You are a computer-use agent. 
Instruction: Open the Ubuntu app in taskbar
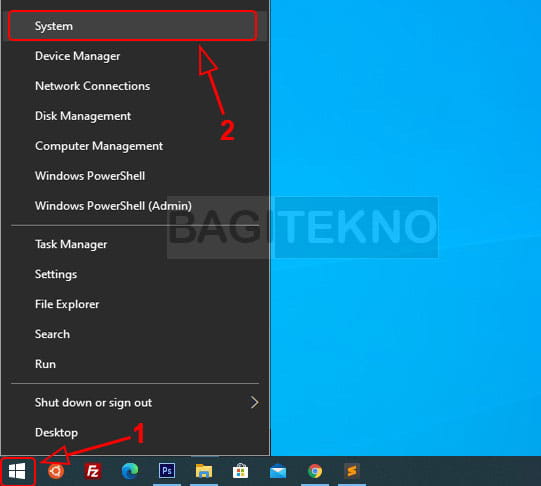[56, 471]
